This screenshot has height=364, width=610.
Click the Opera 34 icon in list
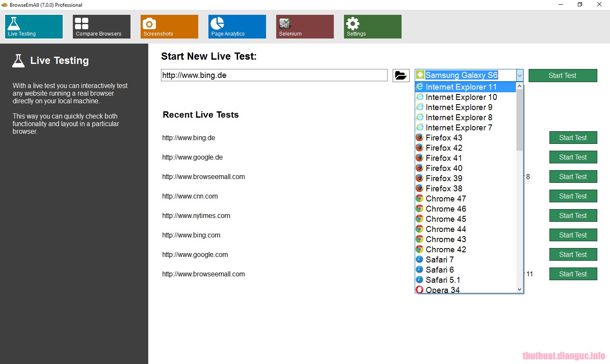coord(420,290)
